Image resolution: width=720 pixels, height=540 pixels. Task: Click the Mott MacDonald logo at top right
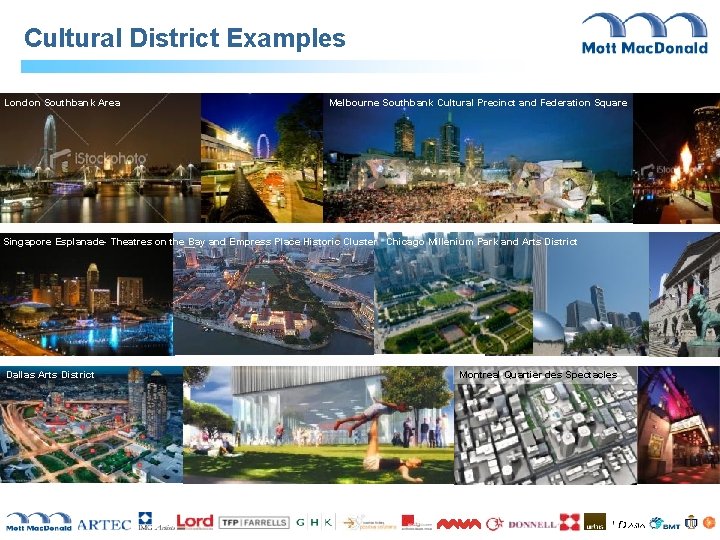point(644,34)
